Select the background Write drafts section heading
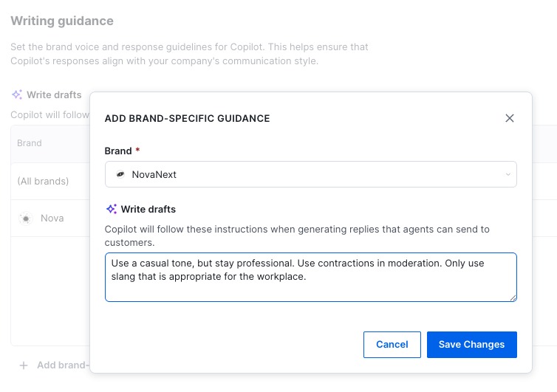557x392 pixels. coord(54,95)
